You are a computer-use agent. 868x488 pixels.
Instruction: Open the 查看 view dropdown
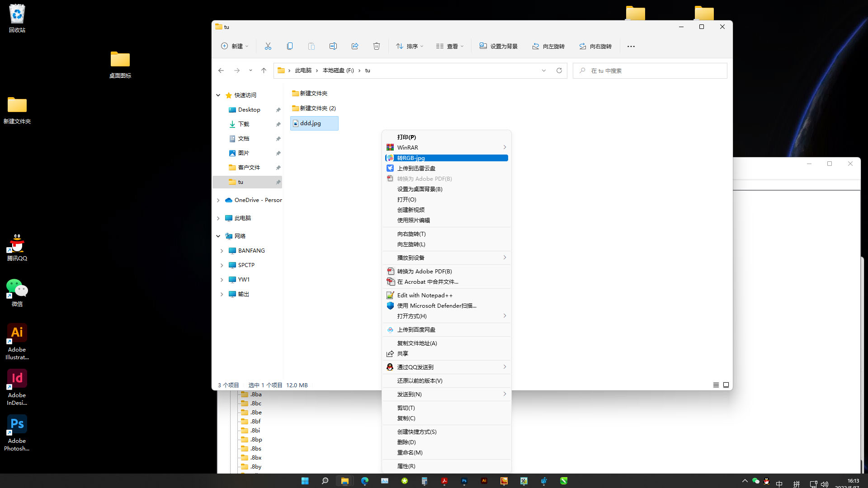tap(450, 46)
